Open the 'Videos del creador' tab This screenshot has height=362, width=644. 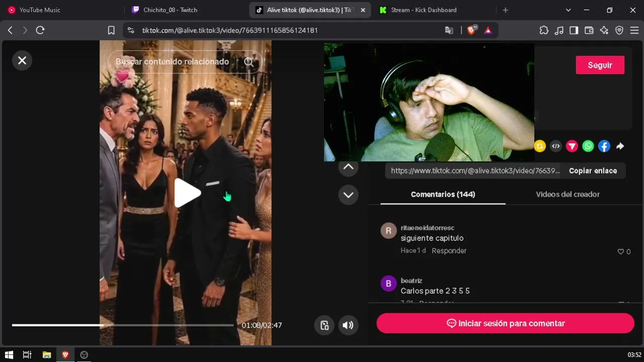568,195
